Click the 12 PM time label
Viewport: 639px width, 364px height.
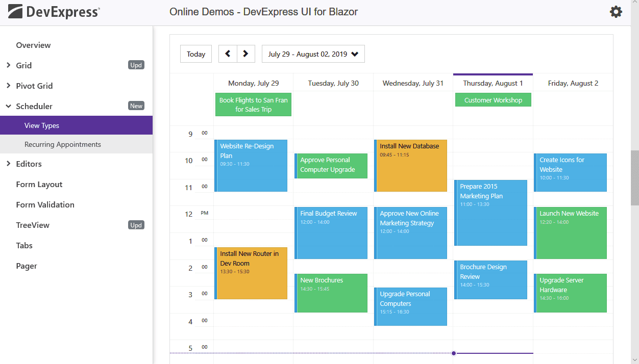(196, 214)
